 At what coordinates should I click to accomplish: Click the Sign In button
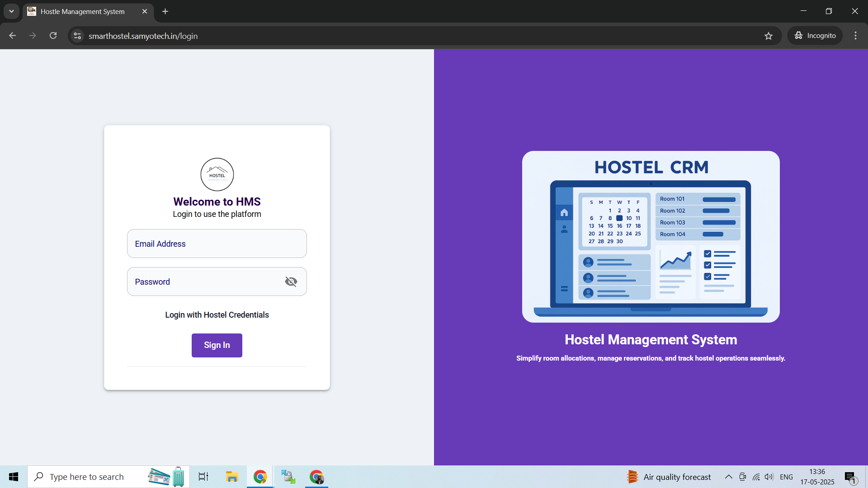click(x=217, y=345)
